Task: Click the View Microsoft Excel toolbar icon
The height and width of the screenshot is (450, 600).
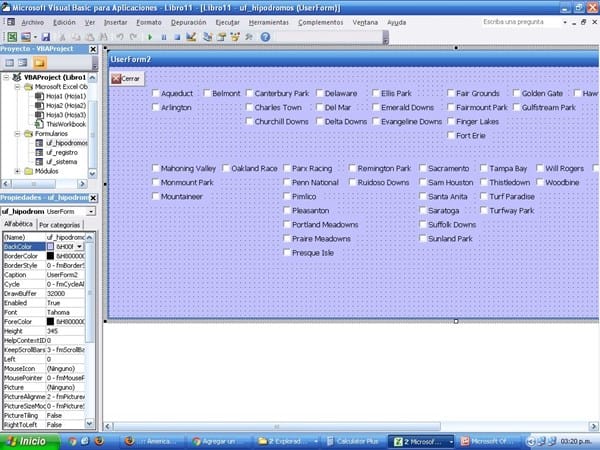Action: click(x=12, y=37)
